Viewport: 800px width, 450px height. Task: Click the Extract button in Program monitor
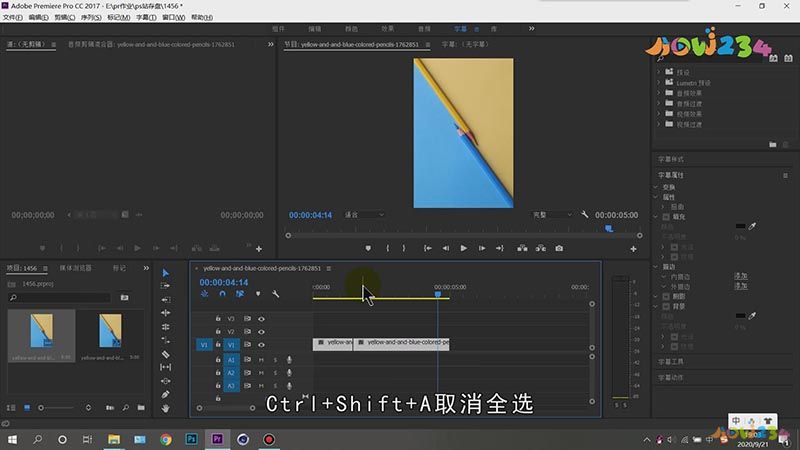(541, 248)
